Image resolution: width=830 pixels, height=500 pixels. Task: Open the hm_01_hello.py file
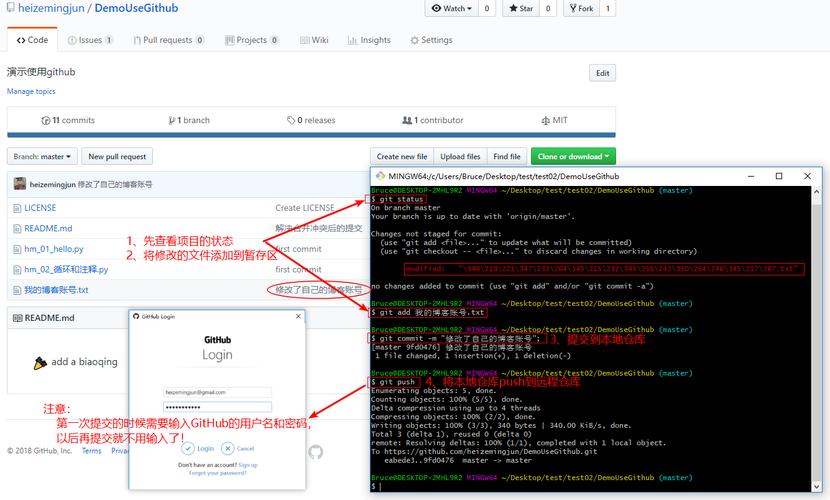(x=53, y=249)
